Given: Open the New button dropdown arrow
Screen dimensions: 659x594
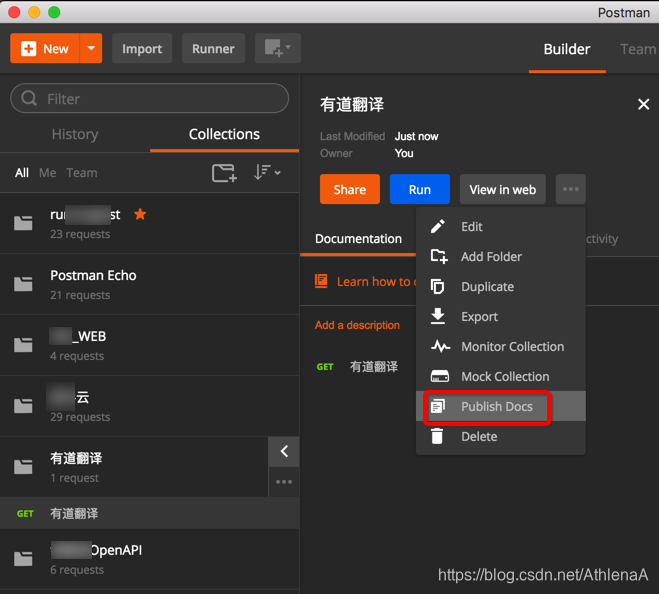Looking at the screenshot, I should (91, 48).
